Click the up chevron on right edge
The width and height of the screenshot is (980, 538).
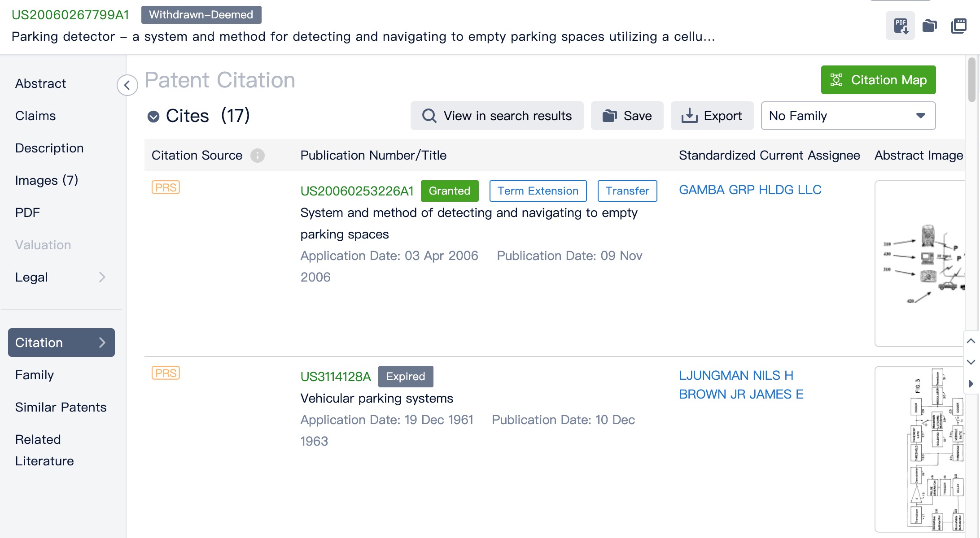pos(971,341)
